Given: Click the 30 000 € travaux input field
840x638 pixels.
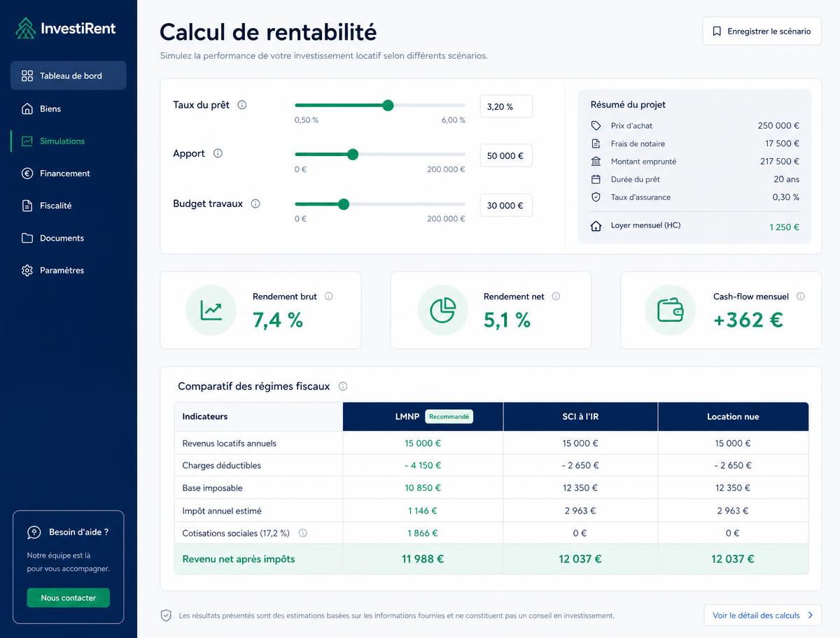Looking at the screenshot, I should click(x=506, y=205).
